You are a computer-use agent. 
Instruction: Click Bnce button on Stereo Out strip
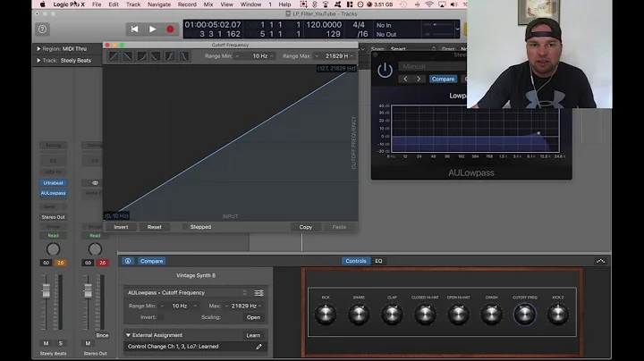coord(102,335)
